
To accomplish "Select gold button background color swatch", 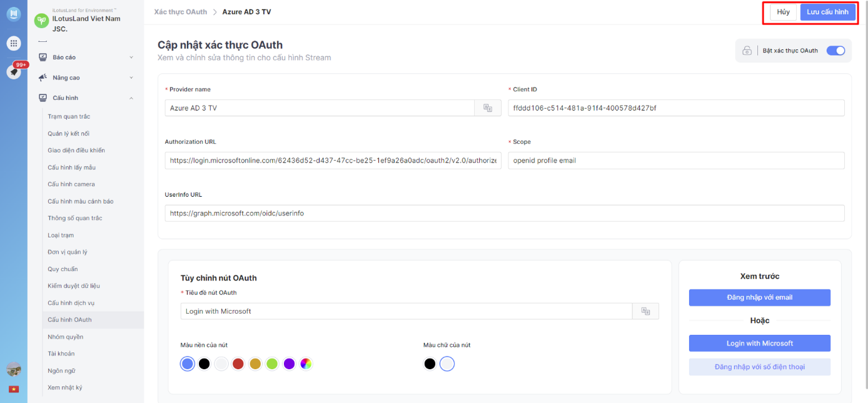I will click(255, 364).
